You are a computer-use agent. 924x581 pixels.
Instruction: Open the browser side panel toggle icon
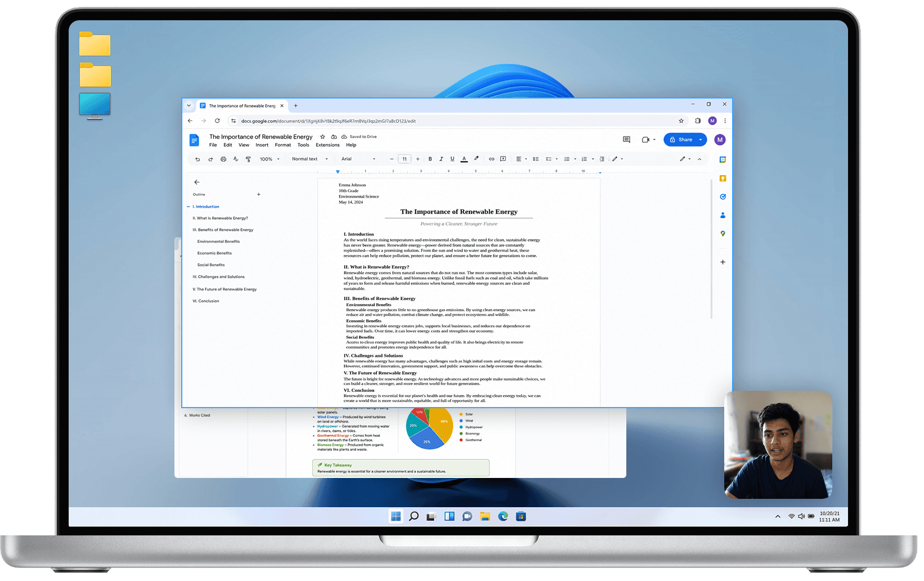pyautogui.click(x=698, y=121)
